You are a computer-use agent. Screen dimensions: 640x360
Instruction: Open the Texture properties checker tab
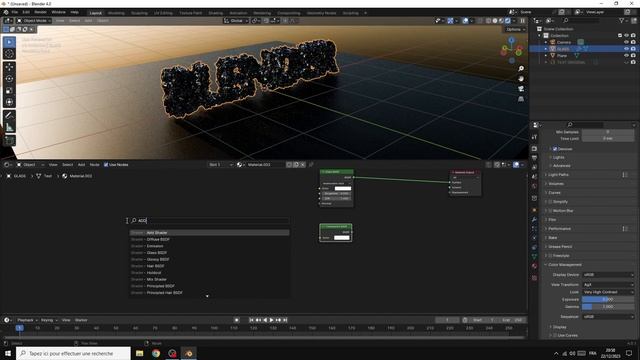pyautogui.click(x=534, y=278)
